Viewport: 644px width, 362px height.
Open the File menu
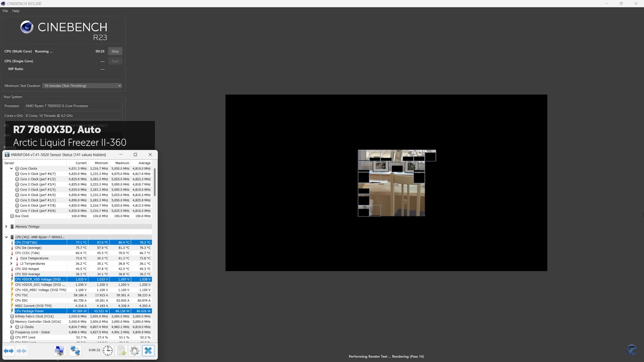pyautogui.click(x=5, y=11)
